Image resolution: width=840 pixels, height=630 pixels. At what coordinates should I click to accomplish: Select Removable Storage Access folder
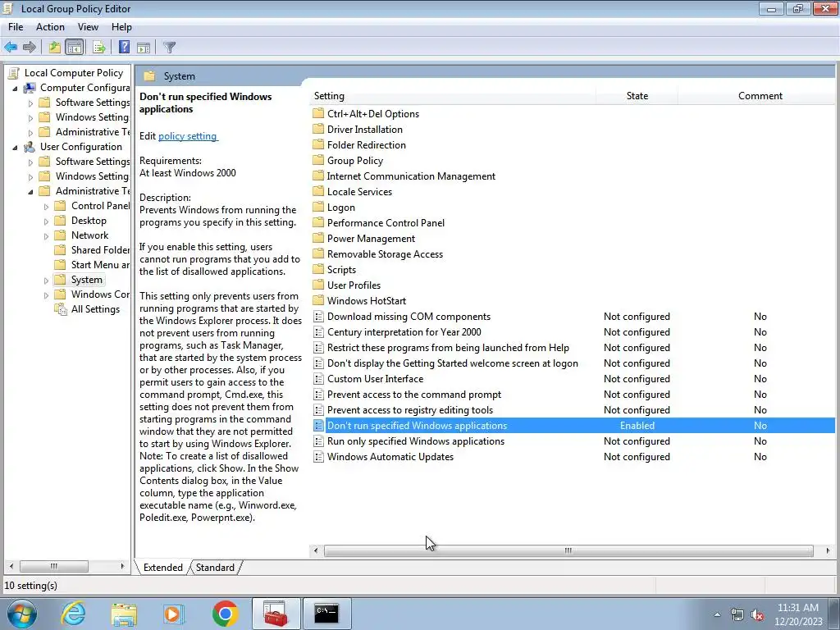pos(385,254)
